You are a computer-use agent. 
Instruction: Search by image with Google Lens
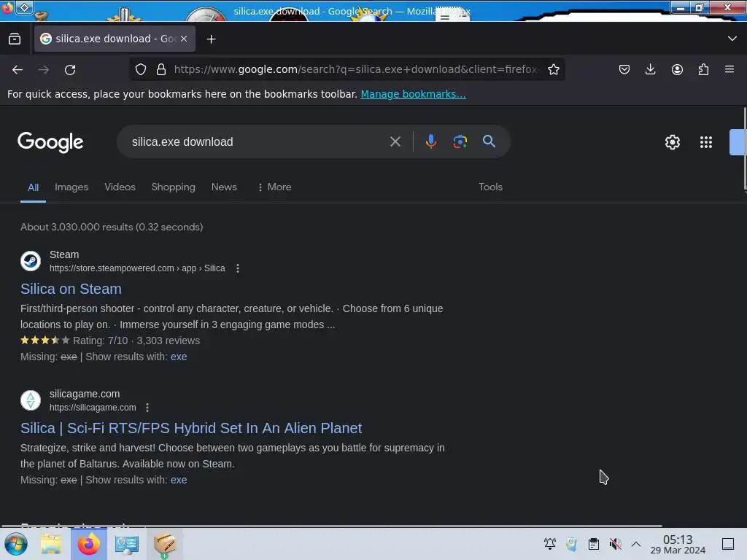(460, 141)
